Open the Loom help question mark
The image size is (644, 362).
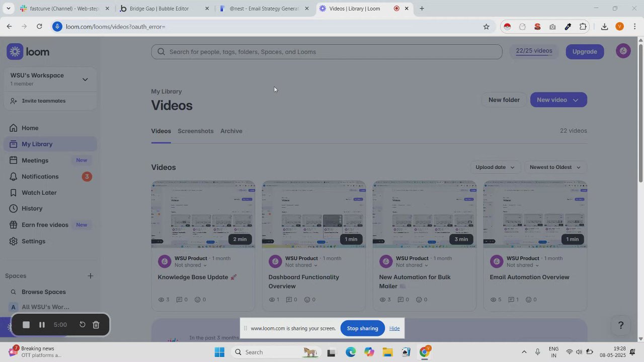pos(621,326)
